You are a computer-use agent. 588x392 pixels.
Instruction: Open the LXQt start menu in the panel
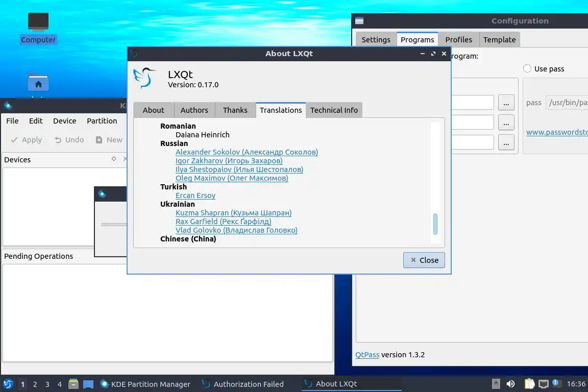click(8, 384)
